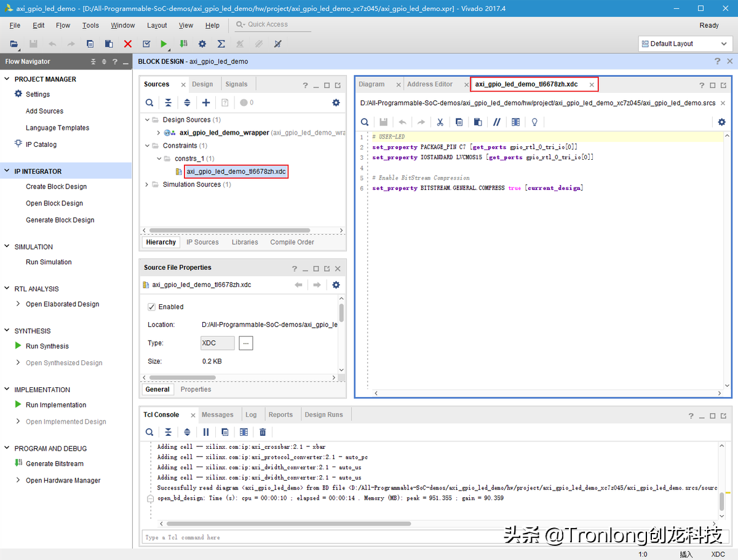Collapse the SYNTHESIS section
The width and height of the screenshot is (738, 560).
pos(7,331)
